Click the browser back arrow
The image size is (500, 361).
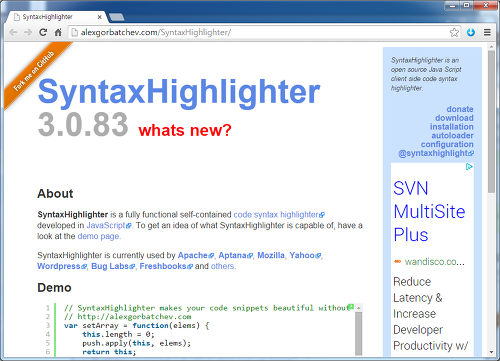click(13, 32)
